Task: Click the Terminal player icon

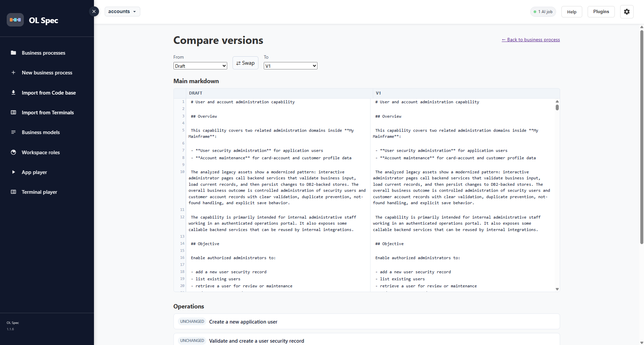Action: click(13, 192)
